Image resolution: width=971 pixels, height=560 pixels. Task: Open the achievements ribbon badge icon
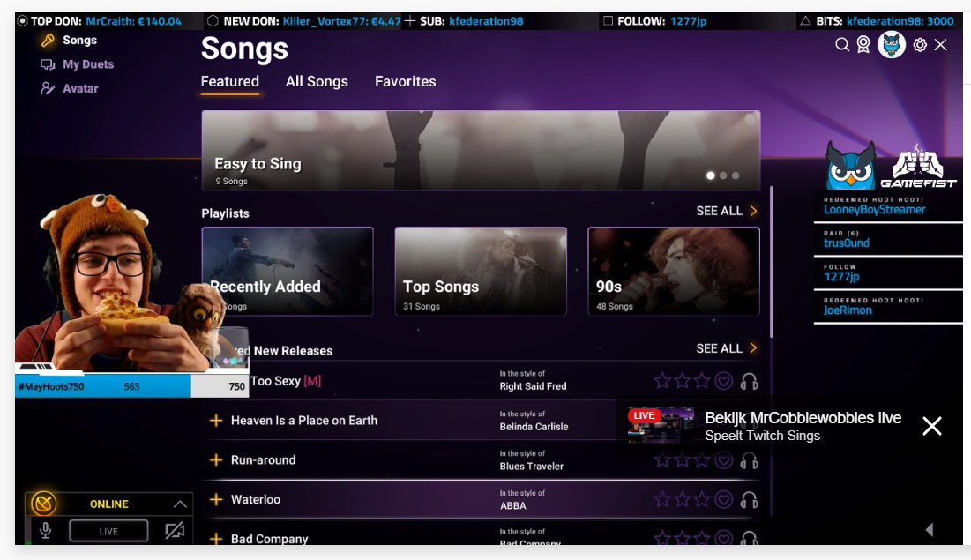click(863, 45)
